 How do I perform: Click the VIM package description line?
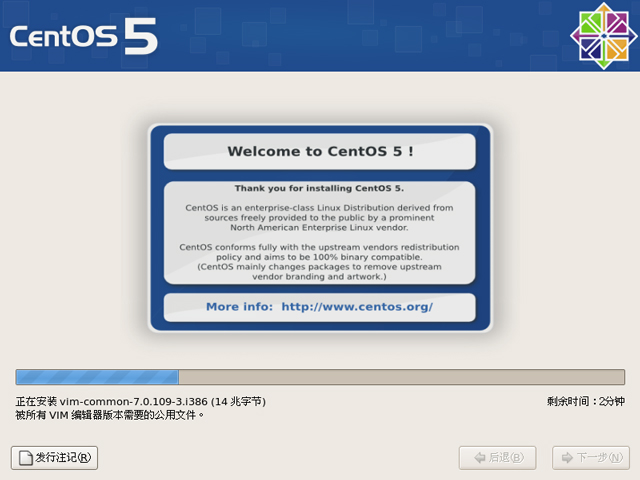[110, 415]
